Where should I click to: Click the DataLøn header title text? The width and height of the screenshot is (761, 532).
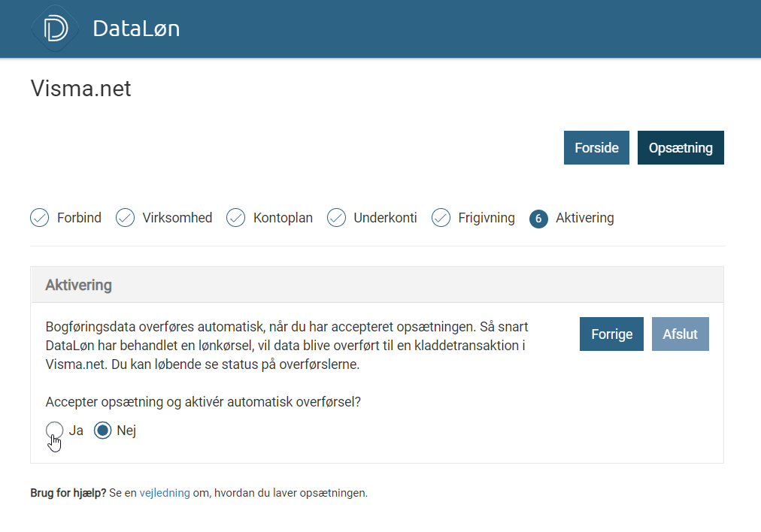[x=136, y=29]
